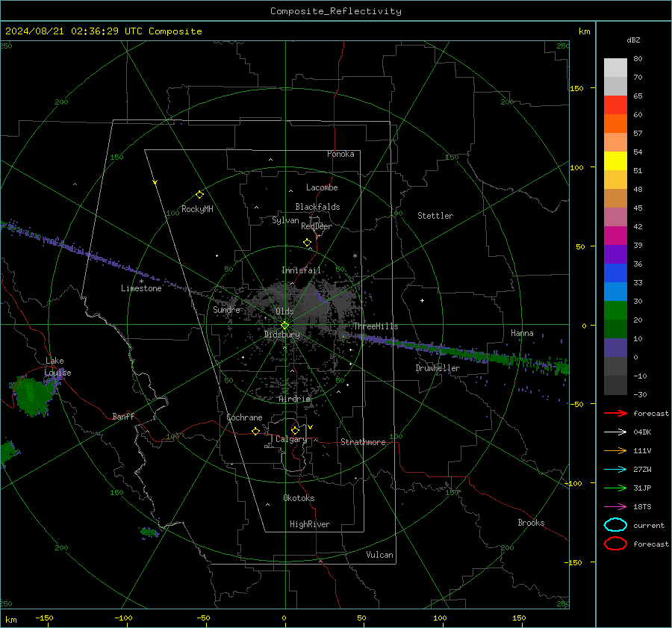Click the Sundre town label
Viewport: 672px width, 628px height.
[226, 309]
